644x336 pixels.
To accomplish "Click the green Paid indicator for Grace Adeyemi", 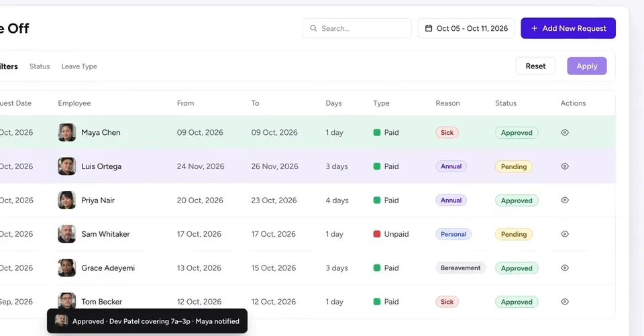I will 376,268.
